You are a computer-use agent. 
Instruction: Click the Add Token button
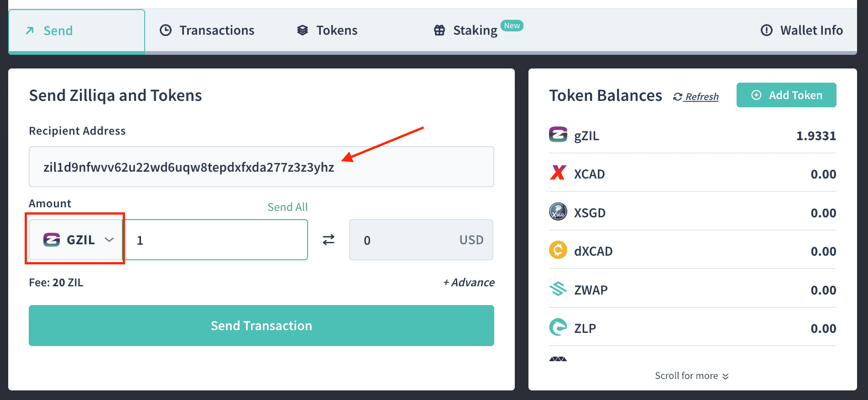(786, 95)
